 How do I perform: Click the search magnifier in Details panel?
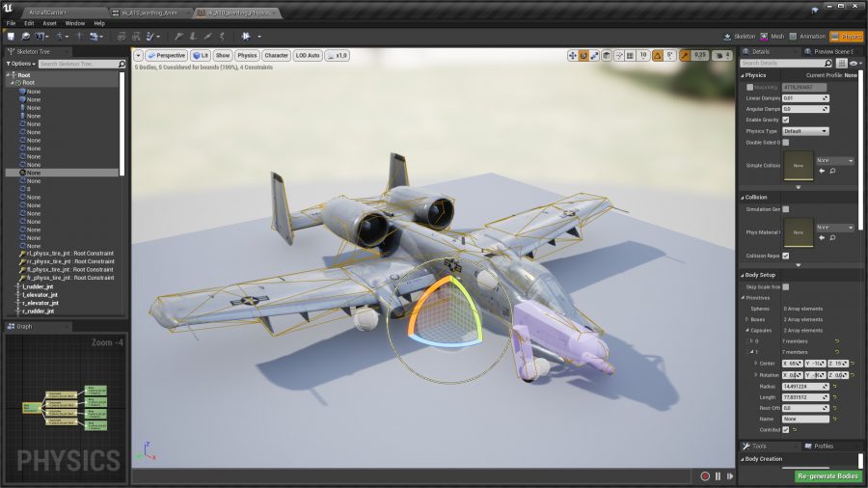tap(827, 63)
